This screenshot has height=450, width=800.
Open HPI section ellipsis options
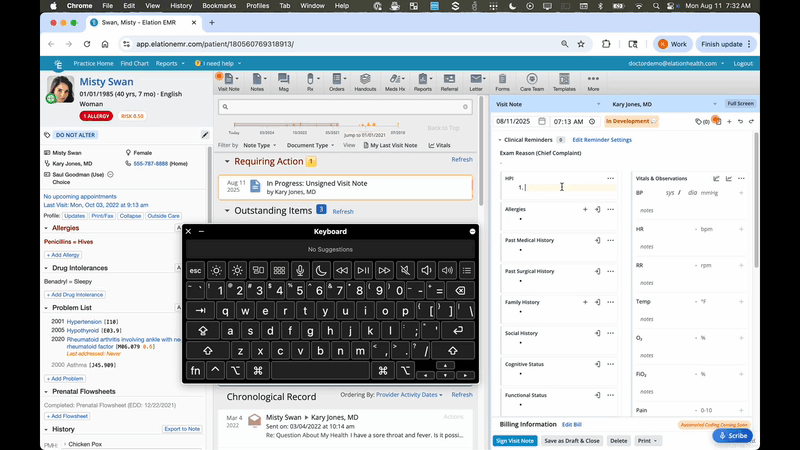click(x=611, y=179)
